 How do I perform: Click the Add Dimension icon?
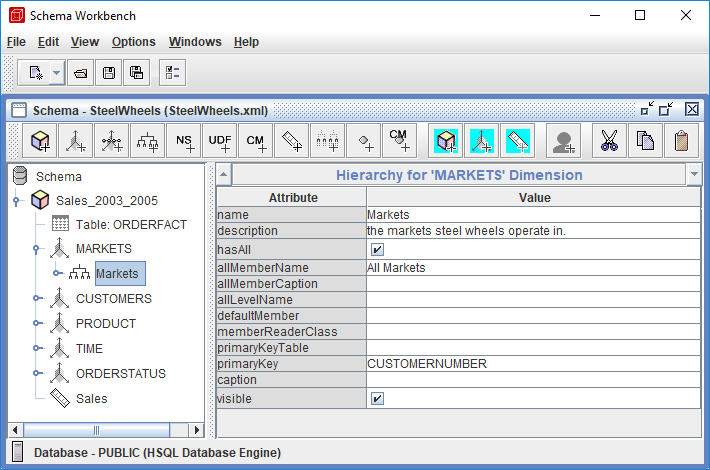76,141
